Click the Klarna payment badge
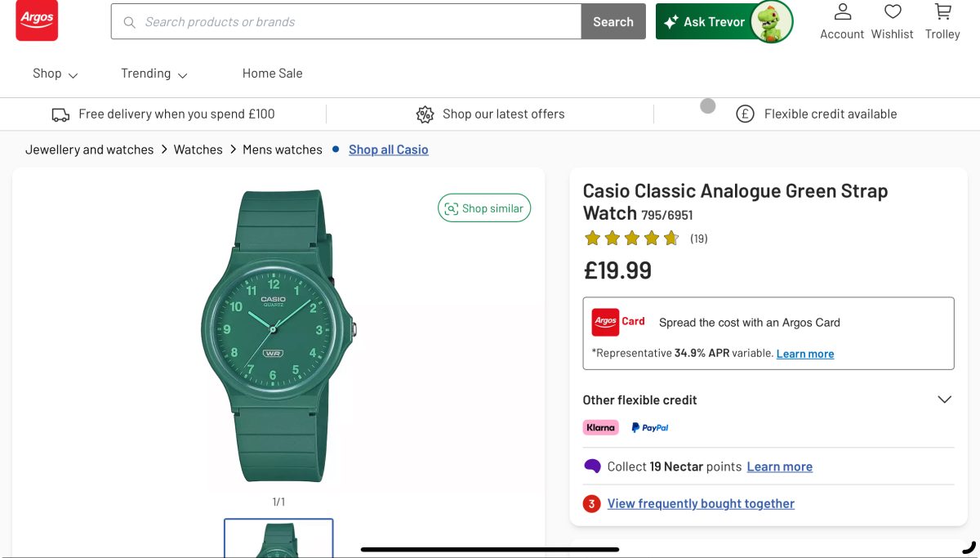This screenshot has width=980, height=558. [x=600, y=427]
